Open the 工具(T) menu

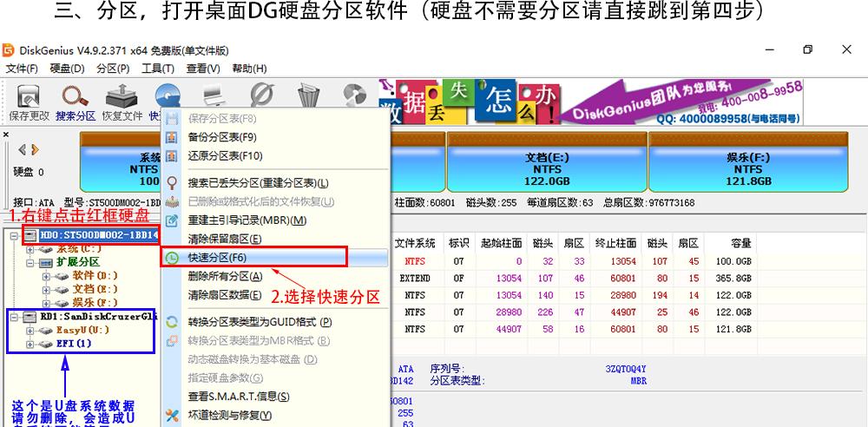tap(158, 69)
